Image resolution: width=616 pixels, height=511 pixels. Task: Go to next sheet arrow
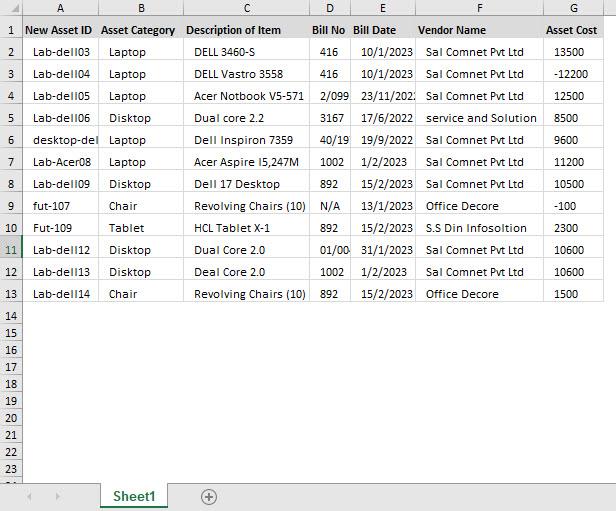pyautogui.click(x=58, y=497)
